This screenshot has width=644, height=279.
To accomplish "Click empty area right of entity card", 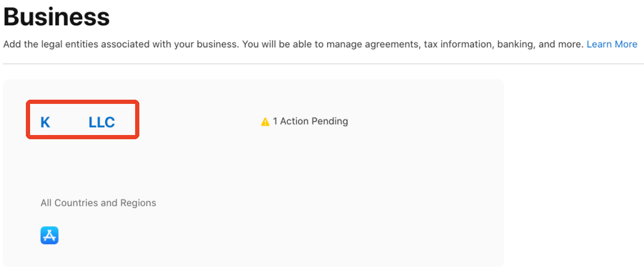I will coord(573,174).
